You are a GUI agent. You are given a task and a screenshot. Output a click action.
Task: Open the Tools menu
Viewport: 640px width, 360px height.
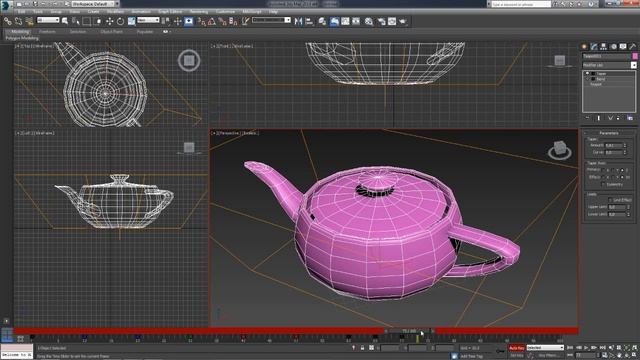click(x=38, y=12)
